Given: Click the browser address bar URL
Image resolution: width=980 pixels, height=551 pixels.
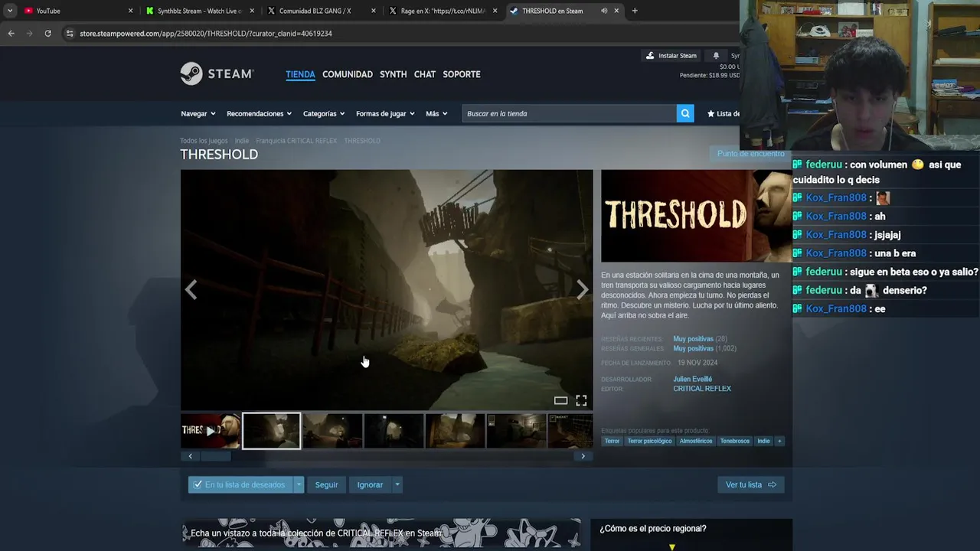Looking at the screenshot, I should (206, 34).
